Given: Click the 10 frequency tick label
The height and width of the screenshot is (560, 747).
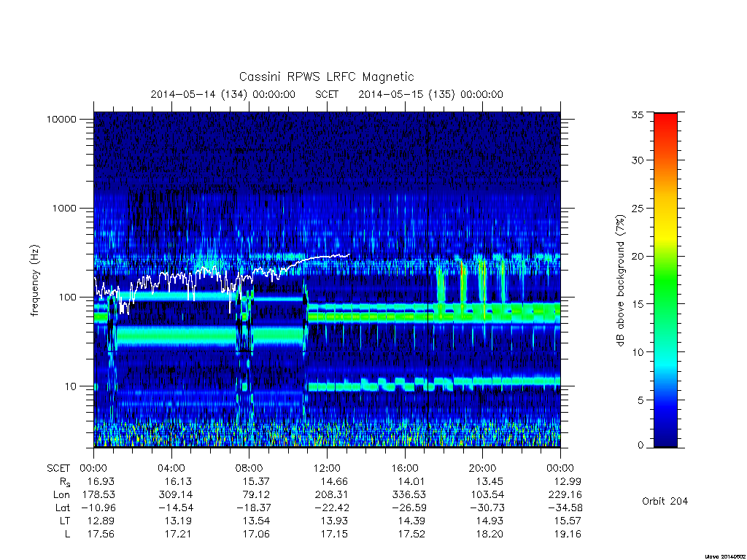Looking at the screenshot, I should click(x=70, y=386).
